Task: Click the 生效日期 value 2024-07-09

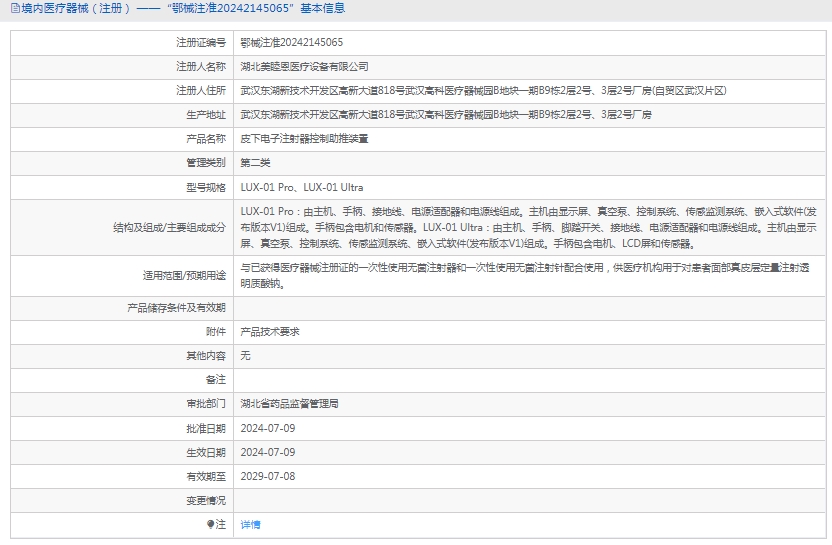Action: tap(268, 452)
